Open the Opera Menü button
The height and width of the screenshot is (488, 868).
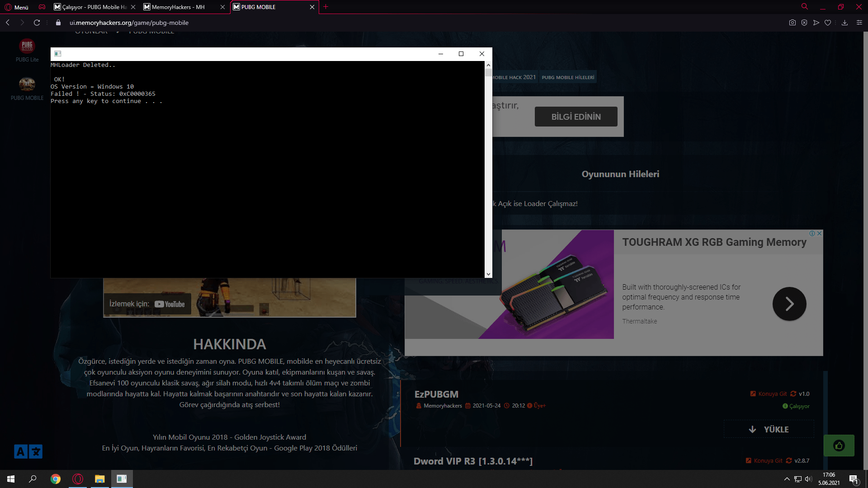point(16,7)
